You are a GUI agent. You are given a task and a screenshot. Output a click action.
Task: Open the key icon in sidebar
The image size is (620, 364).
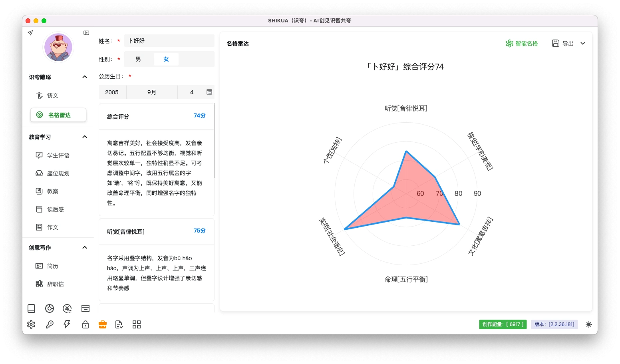point(50,324)
